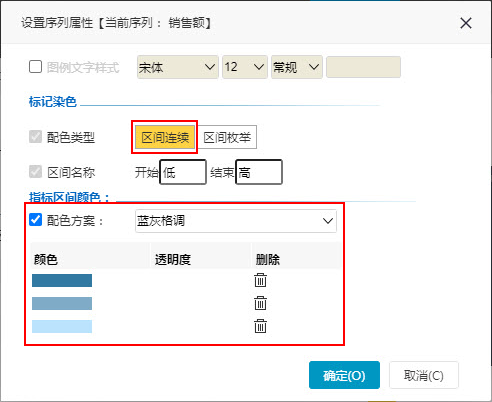Viewport: 492px width, 402px height.
Task: Toggle the 区间名称 checkbox
Action: click(x=35, y=172)
